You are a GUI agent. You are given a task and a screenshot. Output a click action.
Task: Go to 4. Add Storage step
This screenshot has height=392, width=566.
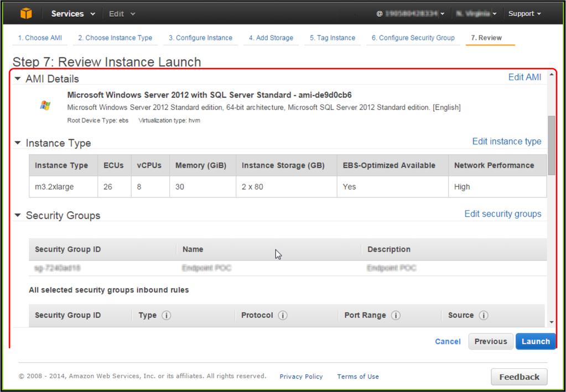[x=271, y=38]
